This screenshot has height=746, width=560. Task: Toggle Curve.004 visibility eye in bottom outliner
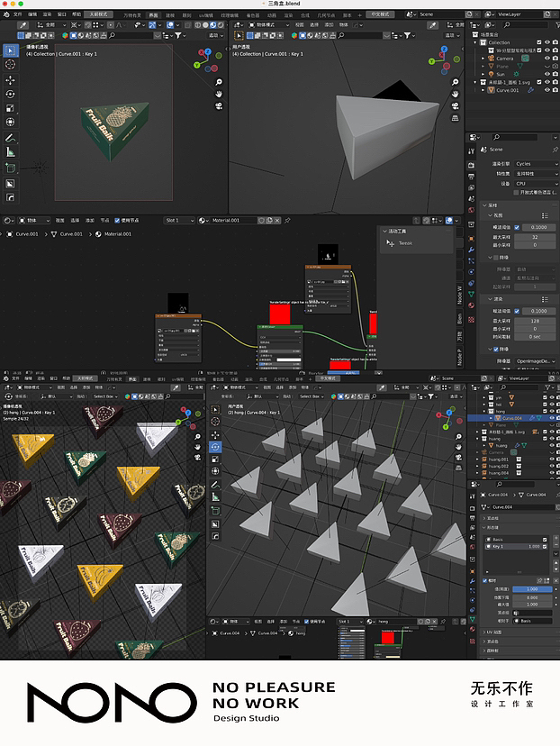(x=552, y=418)
